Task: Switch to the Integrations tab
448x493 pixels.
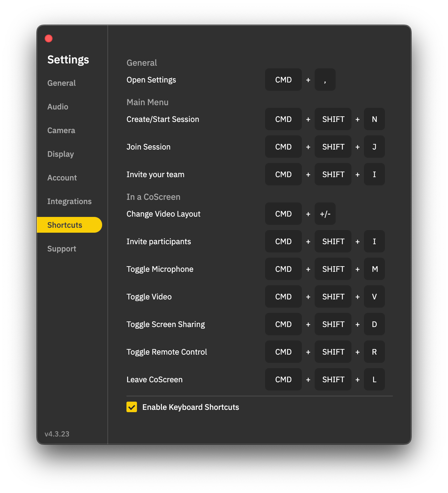Action: point(69,201)
